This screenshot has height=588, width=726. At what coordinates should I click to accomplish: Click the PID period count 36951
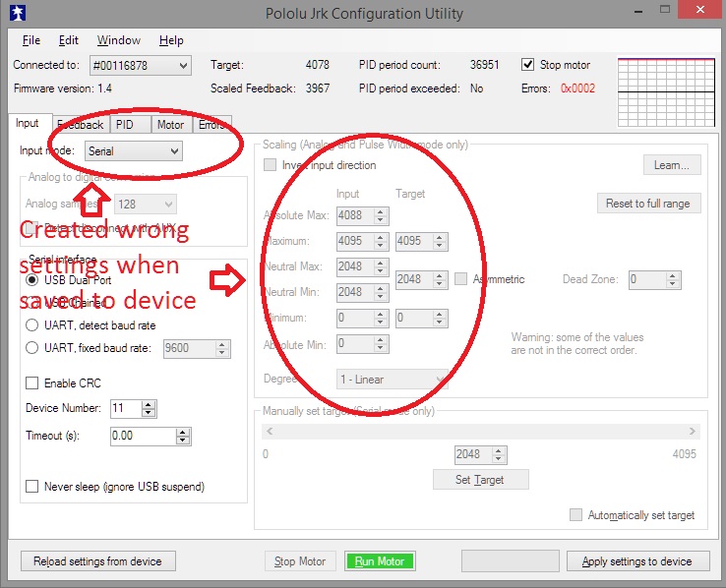tap(485, 65)
